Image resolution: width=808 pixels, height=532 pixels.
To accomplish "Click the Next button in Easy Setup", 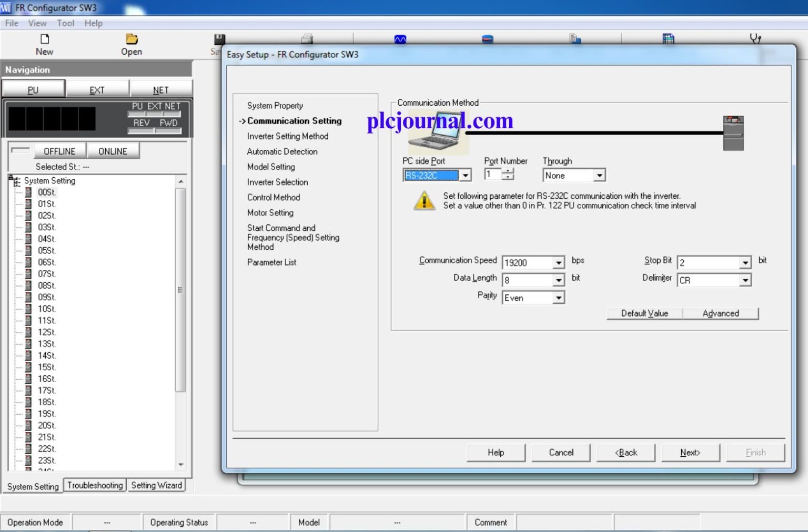I will tap(690, 452).
